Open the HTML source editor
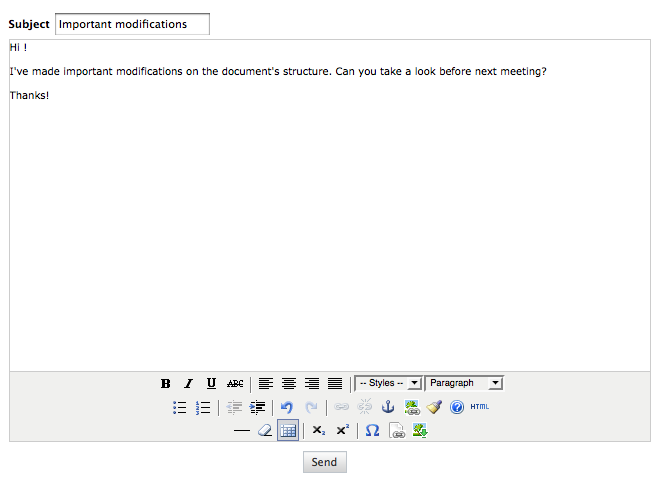 coord(480,407)
